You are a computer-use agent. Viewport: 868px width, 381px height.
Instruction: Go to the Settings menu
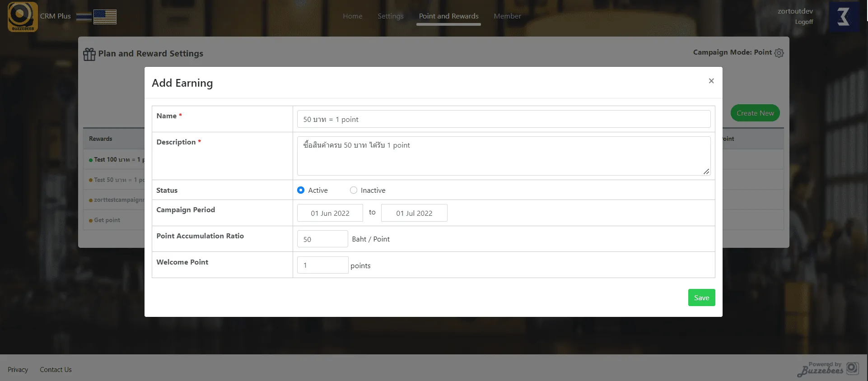(x=390, y=16)
